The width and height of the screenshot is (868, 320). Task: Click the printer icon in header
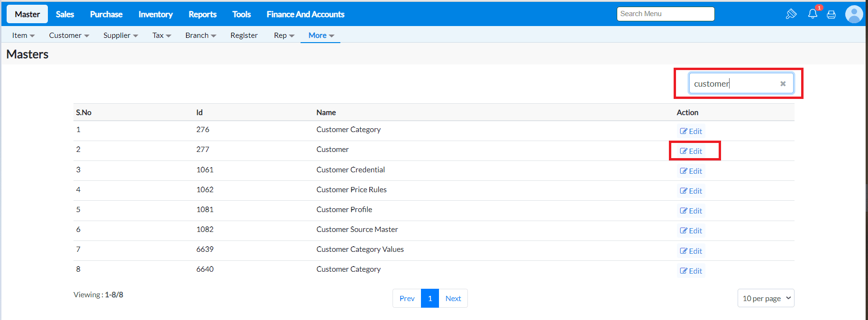[x=831, y=15]
